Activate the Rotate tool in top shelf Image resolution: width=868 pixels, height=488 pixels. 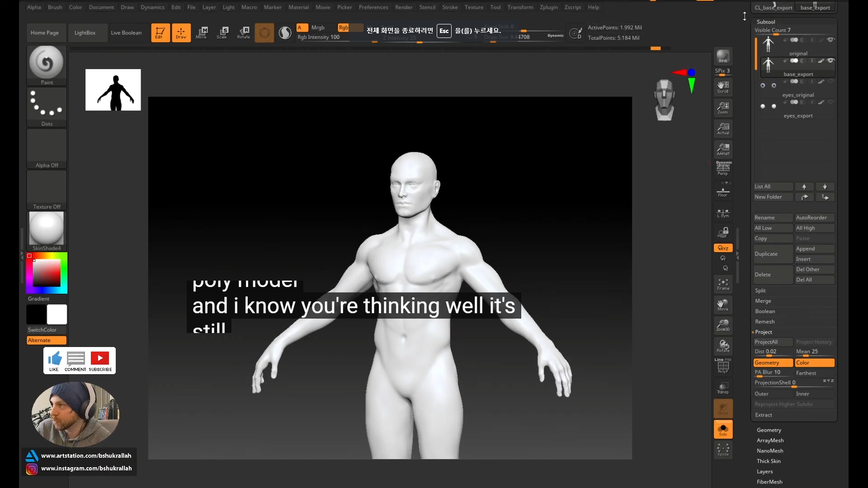(244, 33)
